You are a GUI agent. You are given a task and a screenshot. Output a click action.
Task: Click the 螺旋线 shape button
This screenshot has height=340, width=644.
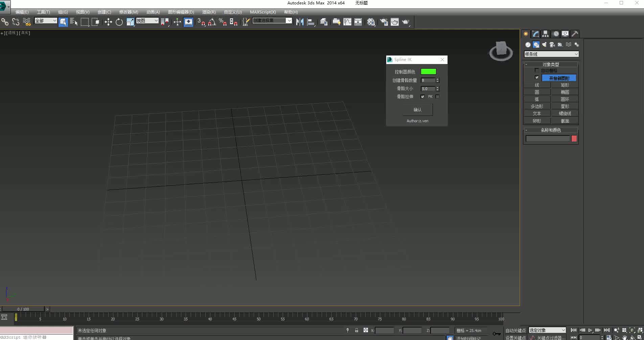click(565, 113)
